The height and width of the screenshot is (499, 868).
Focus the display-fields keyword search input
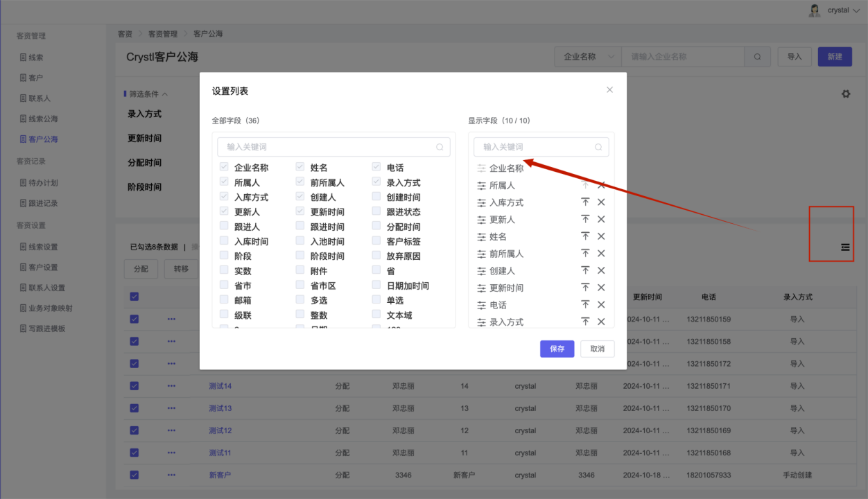click(541, 147)
